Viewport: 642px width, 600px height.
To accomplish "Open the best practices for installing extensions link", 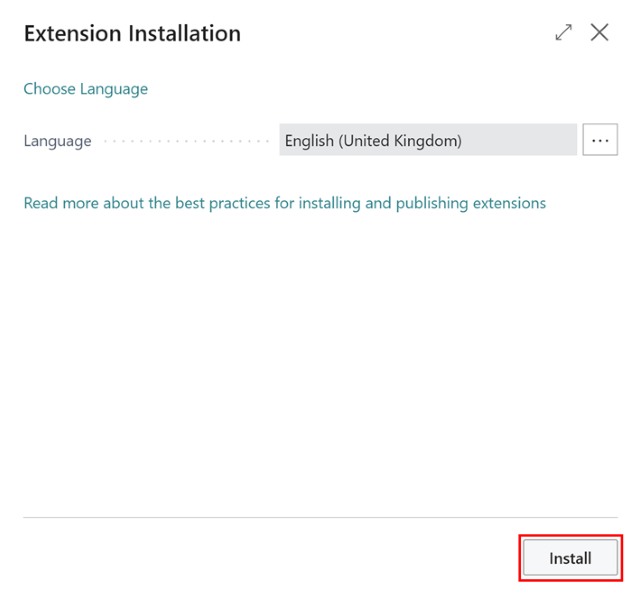I will [285, 203].
